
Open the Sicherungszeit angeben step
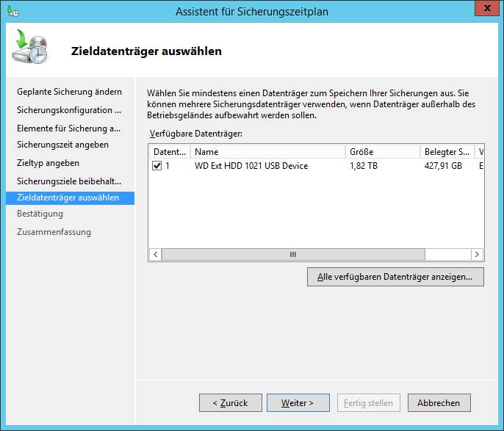click(x=62, y=145)
